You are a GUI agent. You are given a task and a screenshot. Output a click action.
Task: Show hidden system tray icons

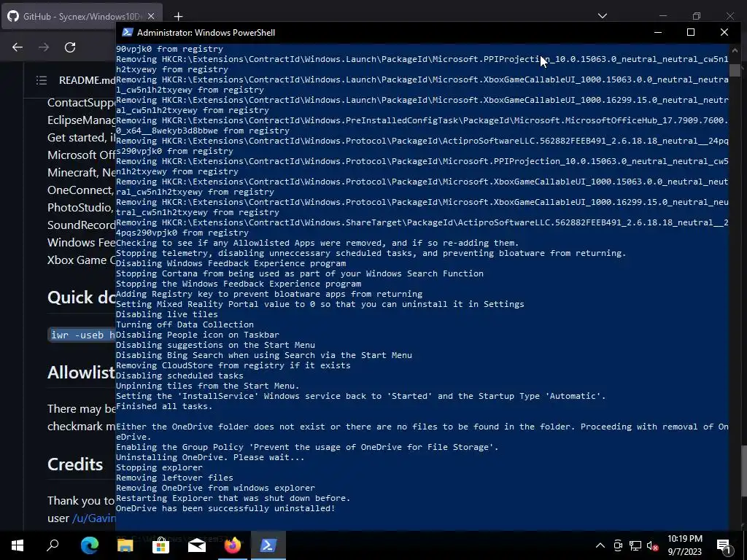coord(600,545)
